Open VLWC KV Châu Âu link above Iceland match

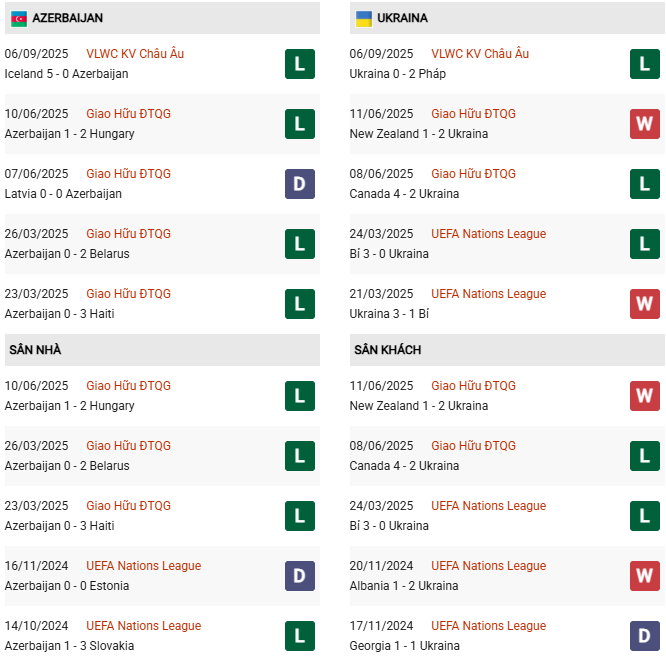135,54
